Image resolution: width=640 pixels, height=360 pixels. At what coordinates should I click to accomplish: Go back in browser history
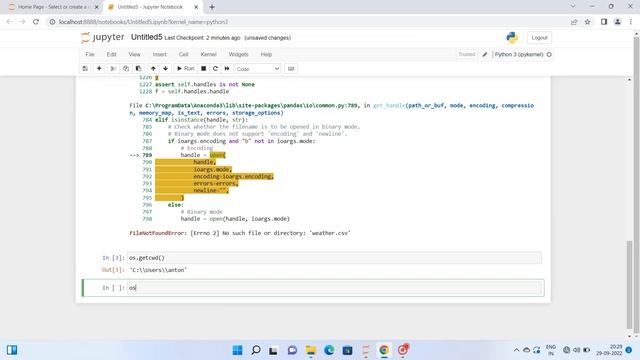pos(9,22)
